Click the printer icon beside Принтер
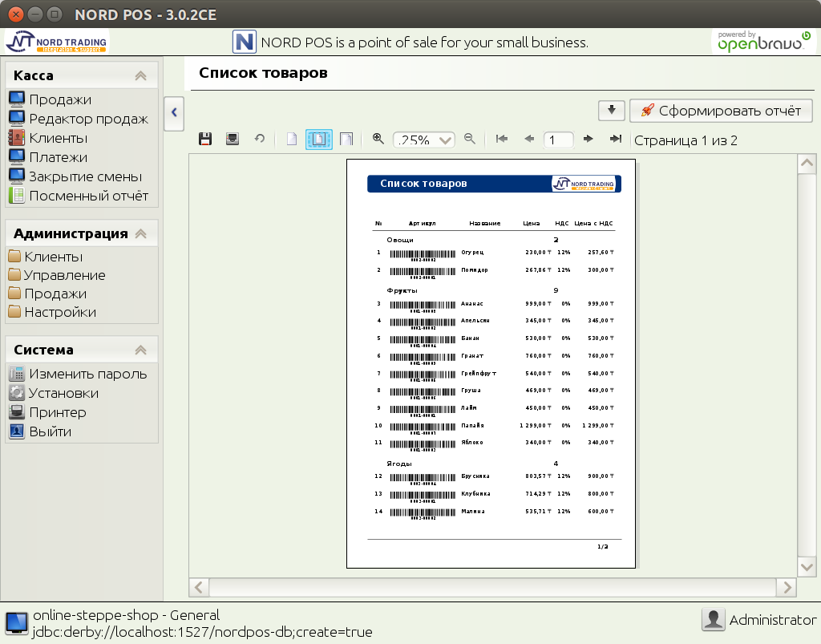Viewport: 821px width, 644px height. coord(17,412)
